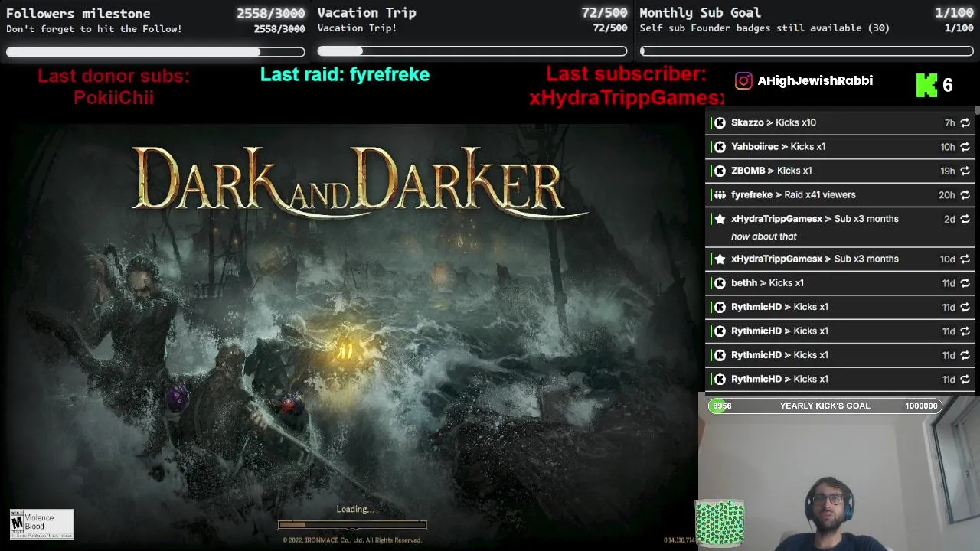
Task: Replay the ZBOMB Kicks x1 event
Action: coord(965,171)
